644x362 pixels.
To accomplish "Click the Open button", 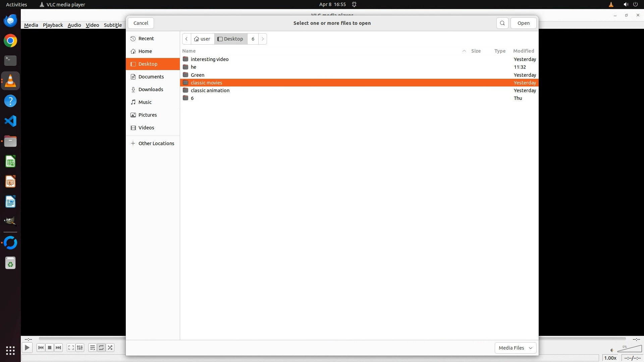I will [523, 23].
